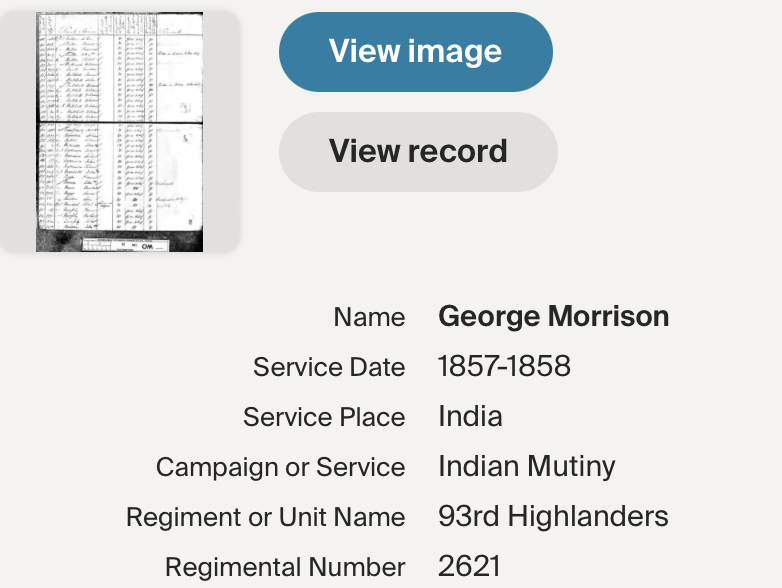Click the Campaign or Service label
The width and height of the screenshot is (782, 588).
point(280,468)
